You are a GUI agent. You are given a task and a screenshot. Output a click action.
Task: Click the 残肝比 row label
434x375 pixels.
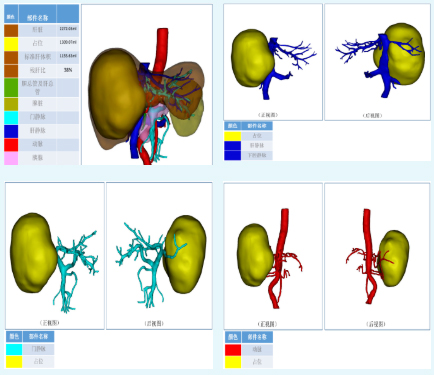click(37, 71)
